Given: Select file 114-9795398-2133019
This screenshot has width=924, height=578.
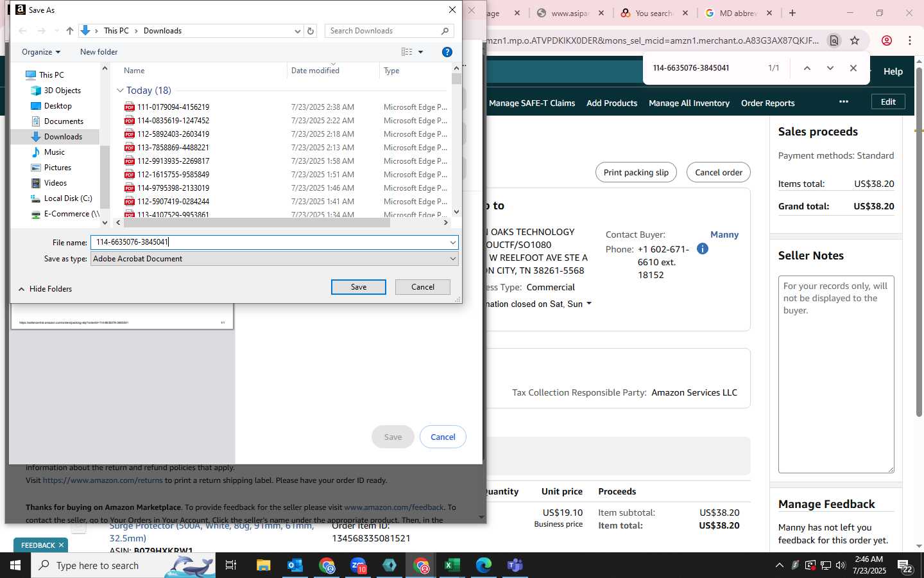Looking at the screenshot, I should click(x=173, y=188).
